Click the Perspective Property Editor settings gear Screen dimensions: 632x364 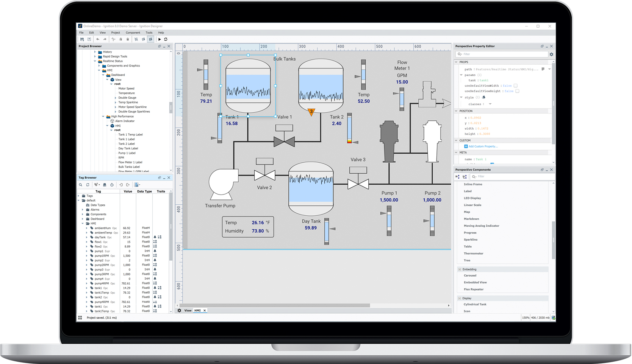click(x=551, y=54)
